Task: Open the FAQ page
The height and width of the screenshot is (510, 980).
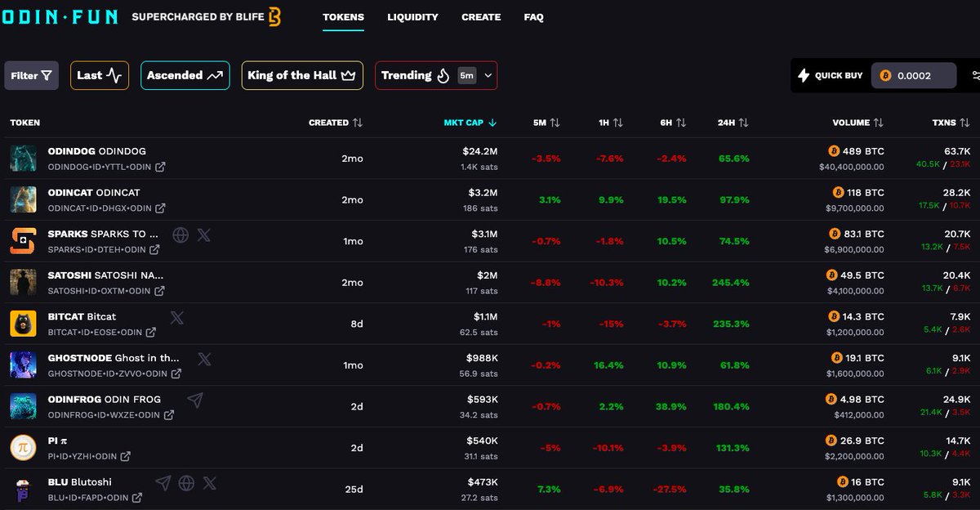Action: [x=533, y=16]
